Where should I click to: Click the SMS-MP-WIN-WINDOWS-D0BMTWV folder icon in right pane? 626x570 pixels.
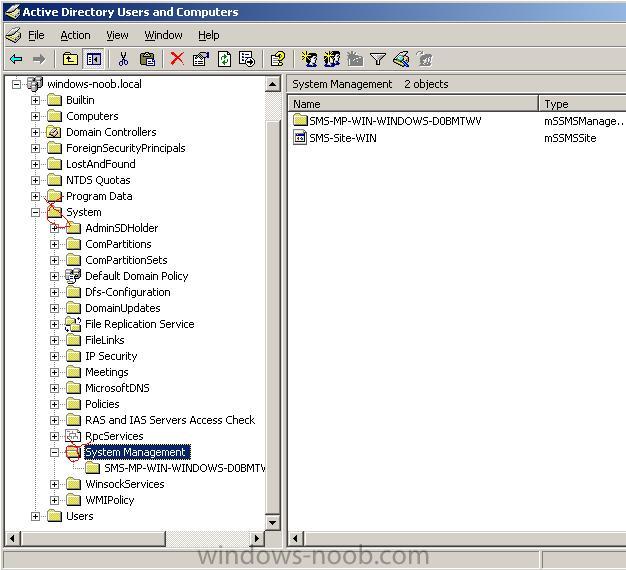300,120
